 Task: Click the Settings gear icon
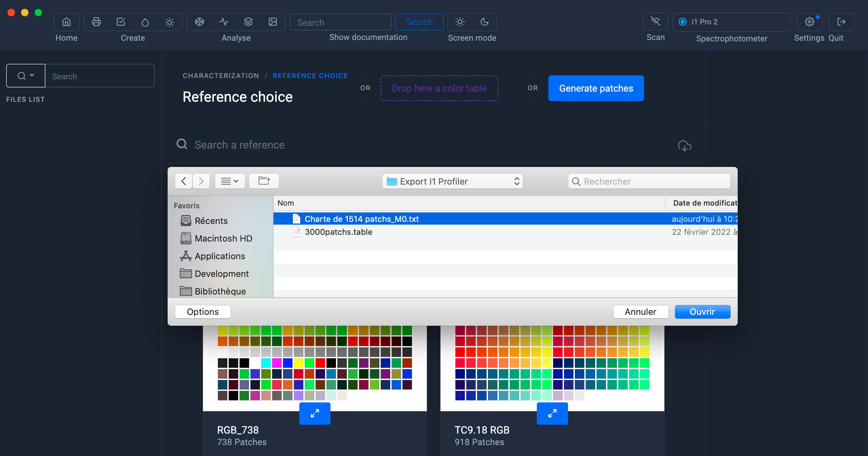tap(809, 22)
